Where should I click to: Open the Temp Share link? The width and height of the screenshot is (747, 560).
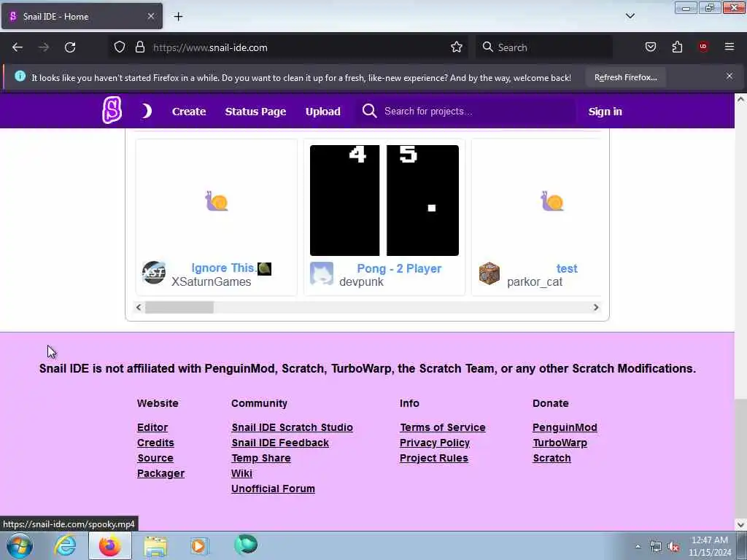(261, 458)
